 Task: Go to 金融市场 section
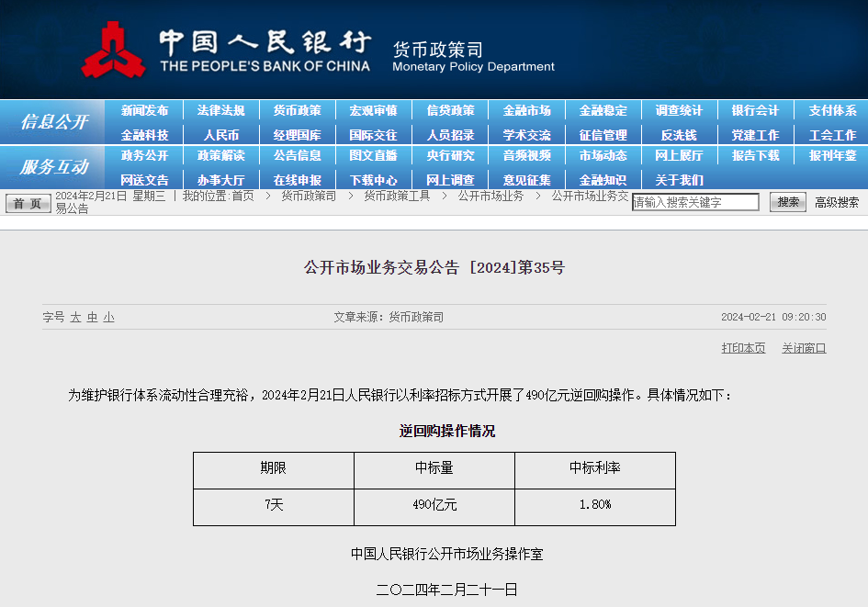(x=526, y=110)
